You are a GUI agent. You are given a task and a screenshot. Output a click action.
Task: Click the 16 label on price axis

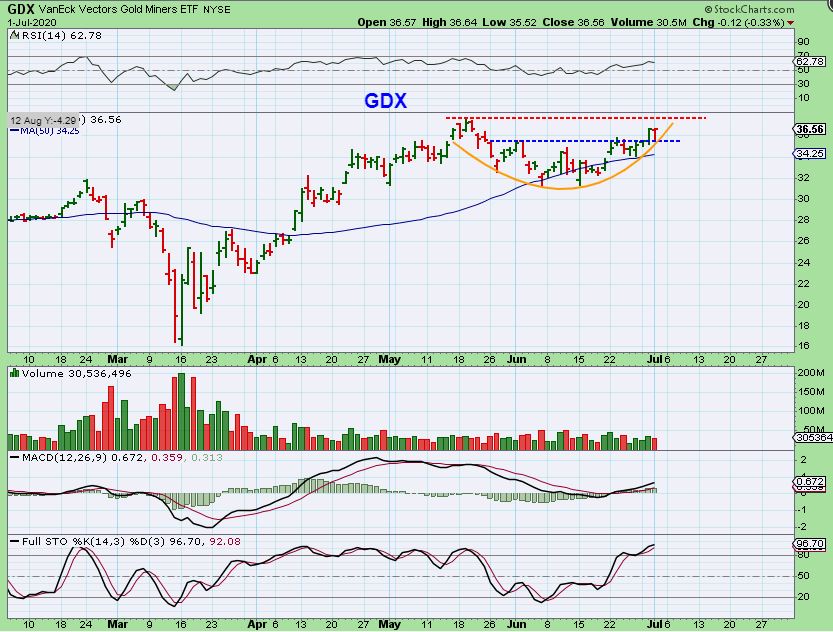click(803, 345)
